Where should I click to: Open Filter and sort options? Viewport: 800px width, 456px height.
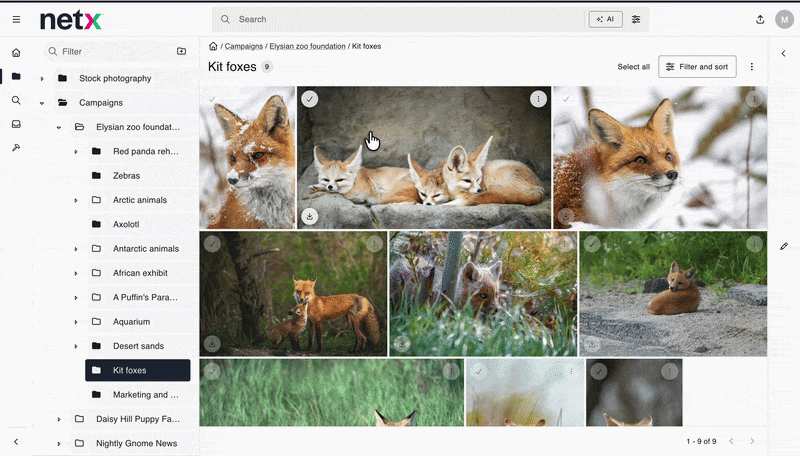697,67
